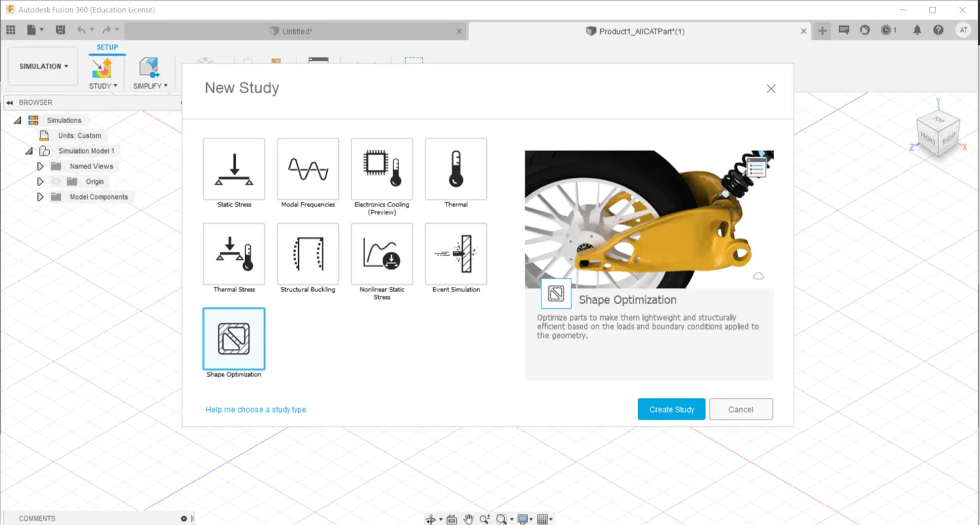
Task: Click the ViewCube in the canvas
Action: (x=938, y=135)
